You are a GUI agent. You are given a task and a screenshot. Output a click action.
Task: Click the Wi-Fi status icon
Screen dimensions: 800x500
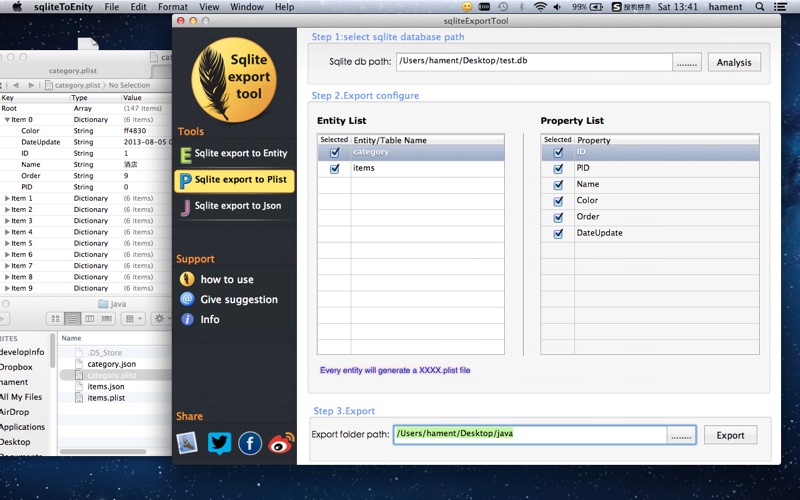click(x=539, y=7)
